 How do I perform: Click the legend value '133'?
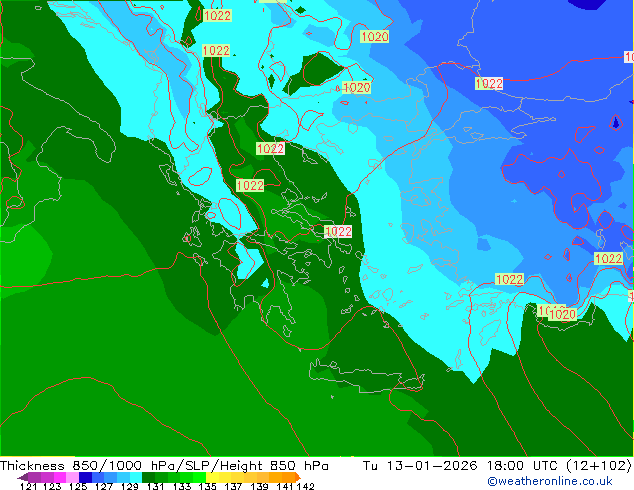[182, 486]
